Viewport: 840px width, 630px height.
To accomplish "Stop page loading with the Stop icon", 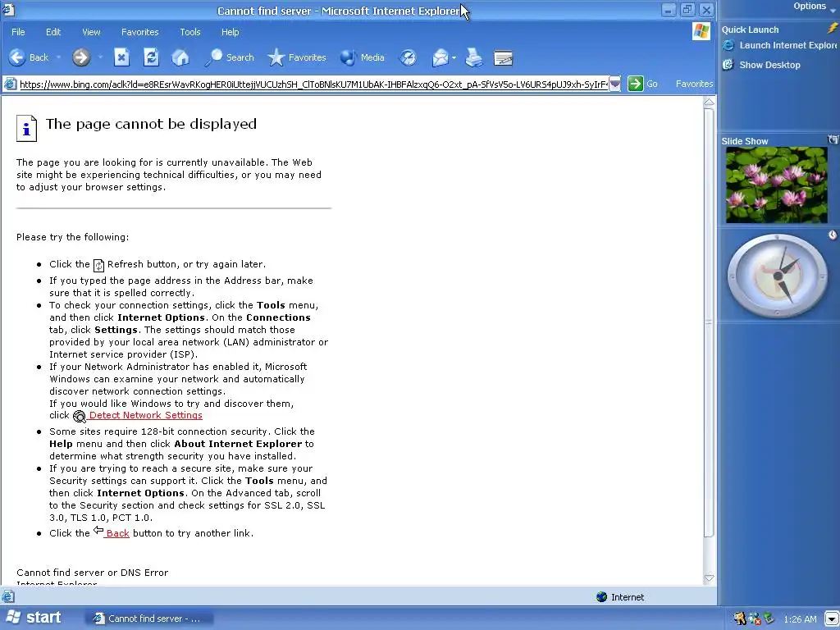I will tap(121, 57).
